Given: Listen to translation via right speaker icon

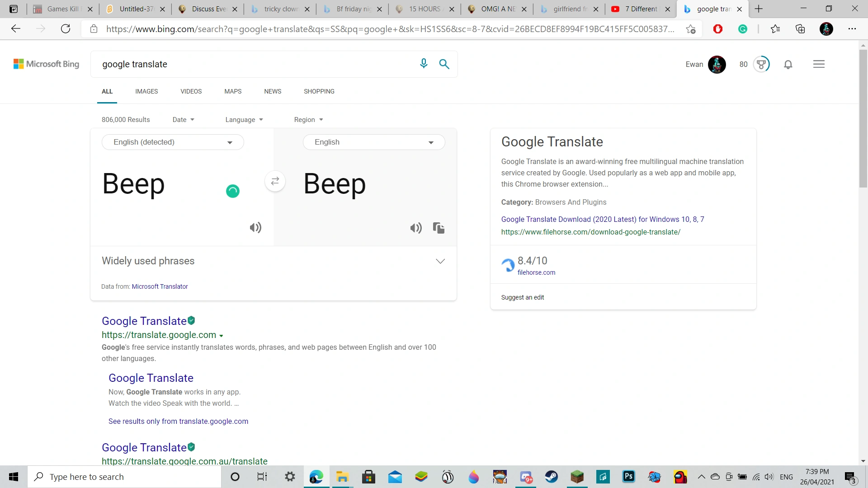Looking at the screenshot, I should pos(415,228).
